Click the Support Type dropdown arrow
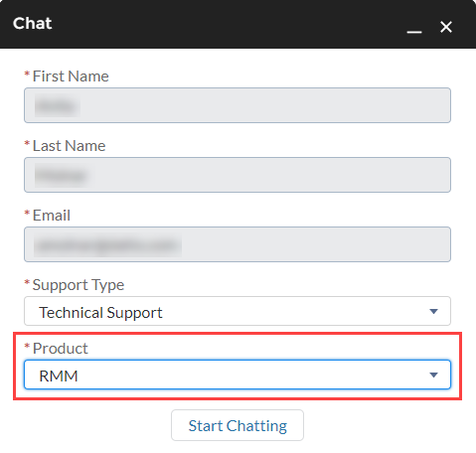Image resolution: width=476 pixels, height=453 pixels. [433, 311]
